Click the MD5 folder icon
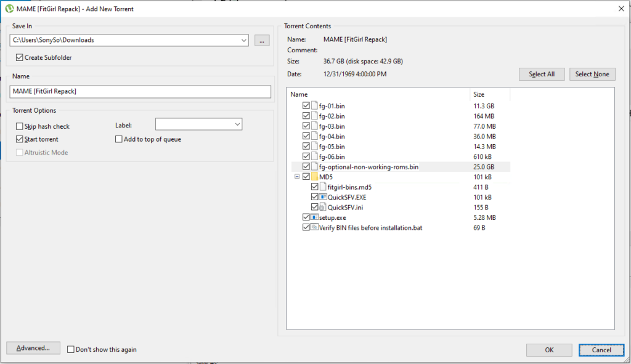Screen dimensions: 631x364 pos(314,176)
